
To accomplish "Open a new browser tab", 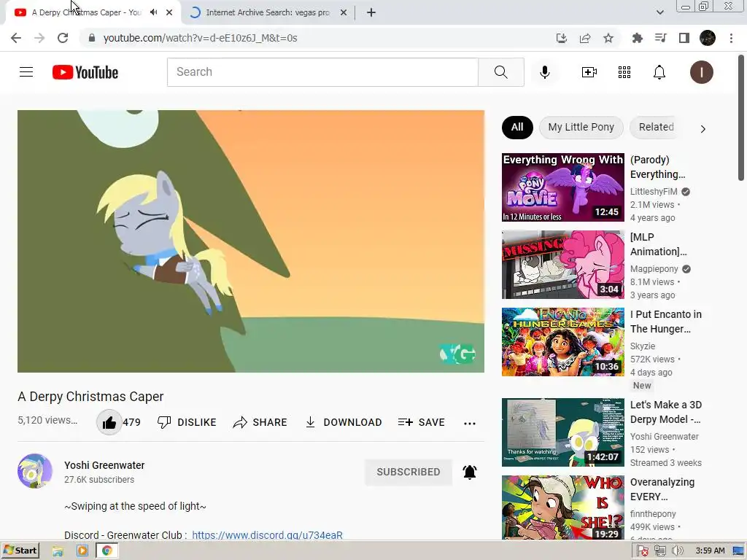I will pyautogui.click(x=371, y=13).
